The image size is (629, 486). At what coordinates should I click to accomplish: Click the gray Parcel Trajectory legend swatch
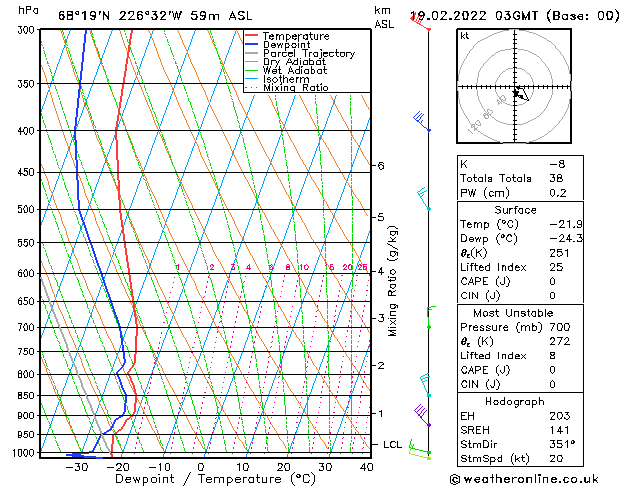click(252, 53)
